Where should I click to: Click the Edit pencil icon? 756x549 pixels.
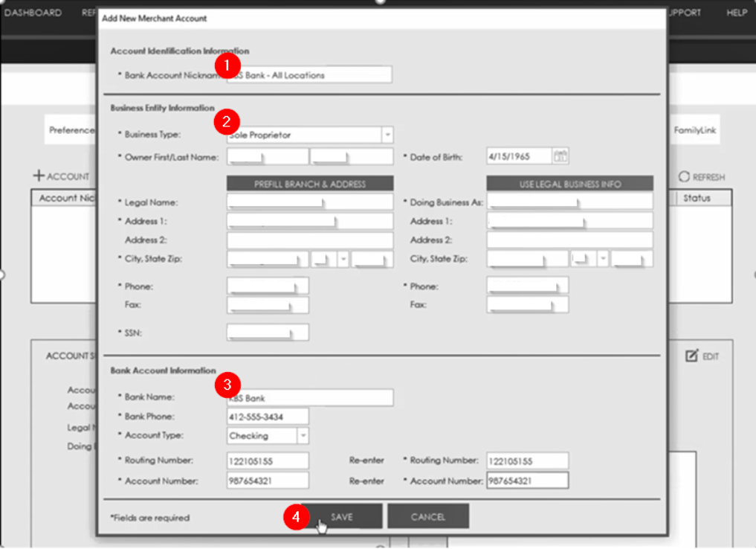tap(692, 356)
